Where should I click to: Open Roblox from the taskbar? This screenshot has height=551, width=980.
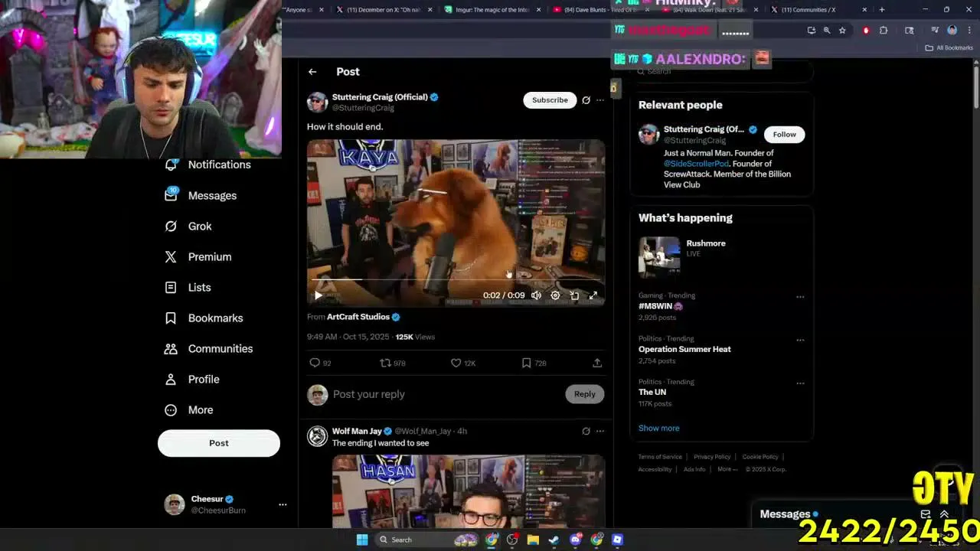click(x=617, y=540)
